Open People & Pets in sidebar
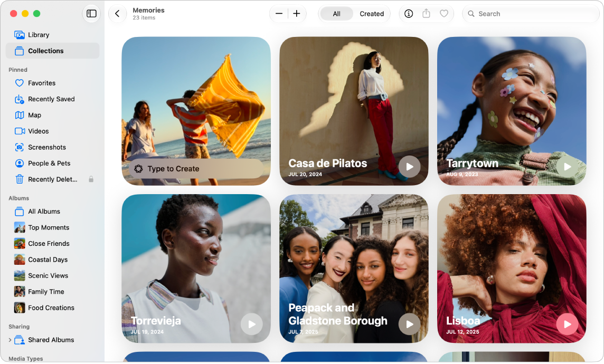The height and width of the screenshot is (364, 604). (x=52, y=163)
